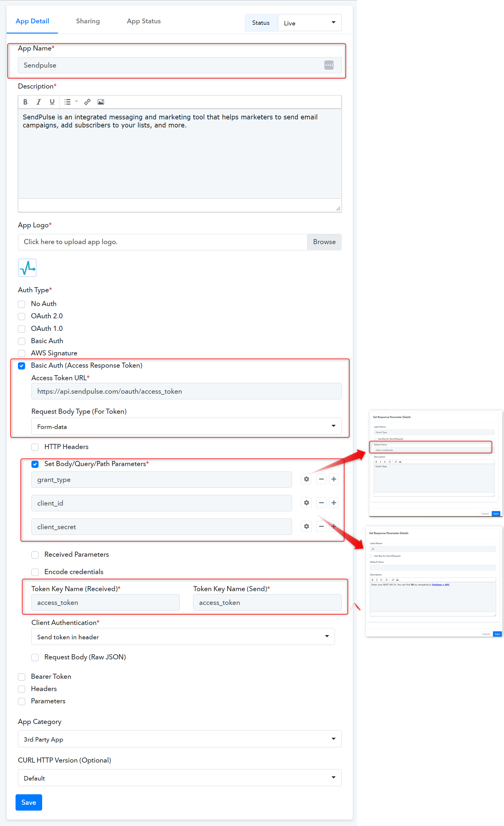Click Bold icon in the Grand Type dialog editor
Viewport: 504px width, 826px height.
tap(376, 462)
